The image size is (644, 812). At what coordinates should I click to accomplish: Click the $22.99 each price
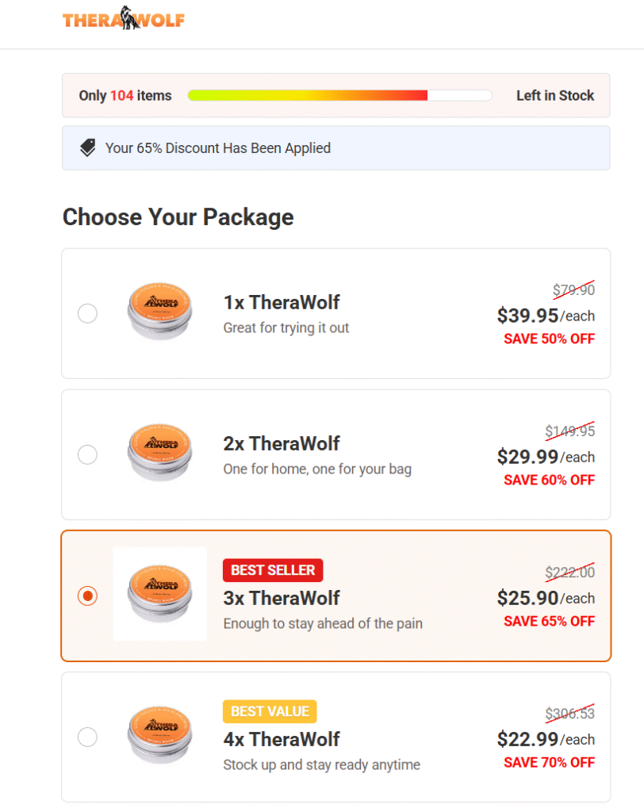pos(545,739)
